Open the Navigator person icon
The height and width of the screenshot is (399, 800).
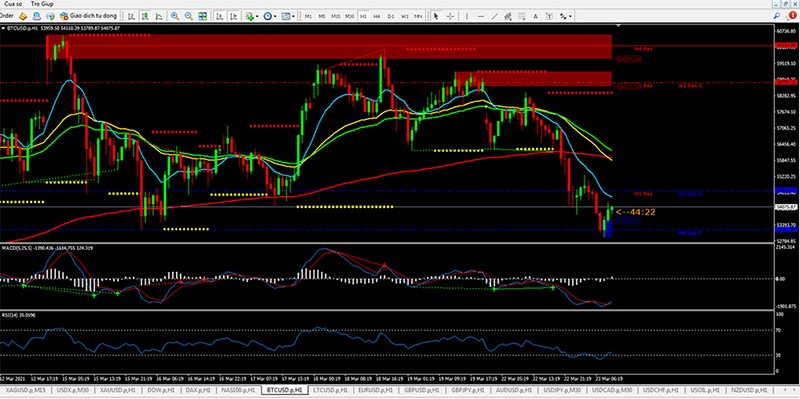click(x=37, y=16)
